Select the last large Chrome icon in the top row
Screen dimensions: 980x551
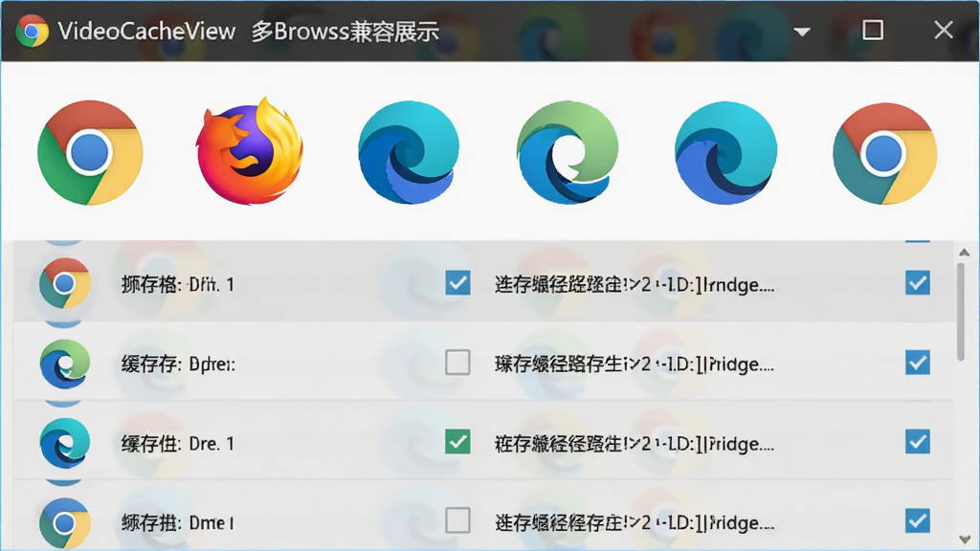[x=885, y=153]
